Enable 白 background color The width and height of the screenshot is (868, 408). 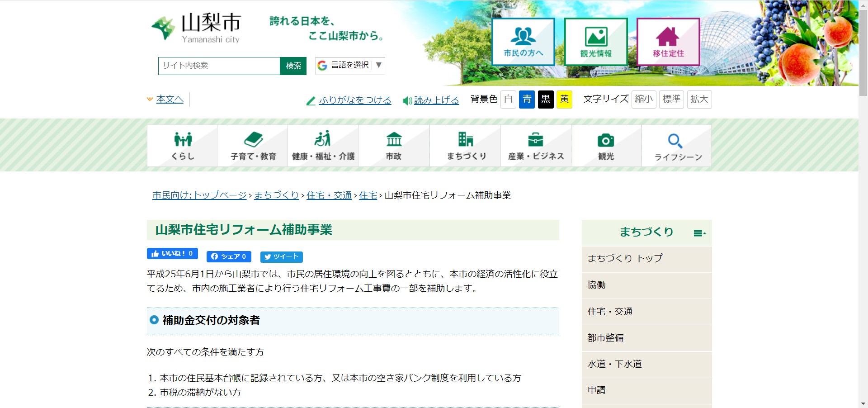pos(508,100)
